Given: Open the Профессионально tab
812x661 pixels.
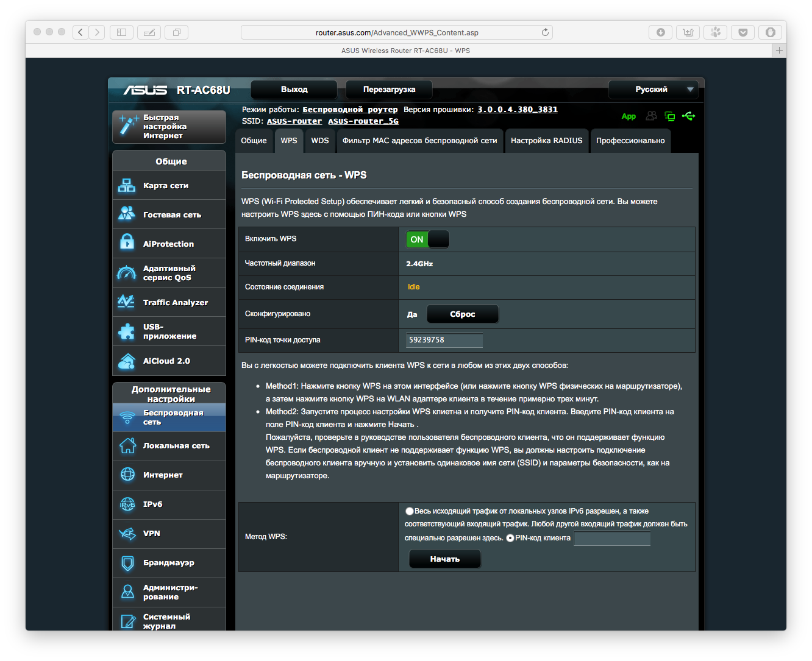Looking at the screenshot, I should [630, 141].
